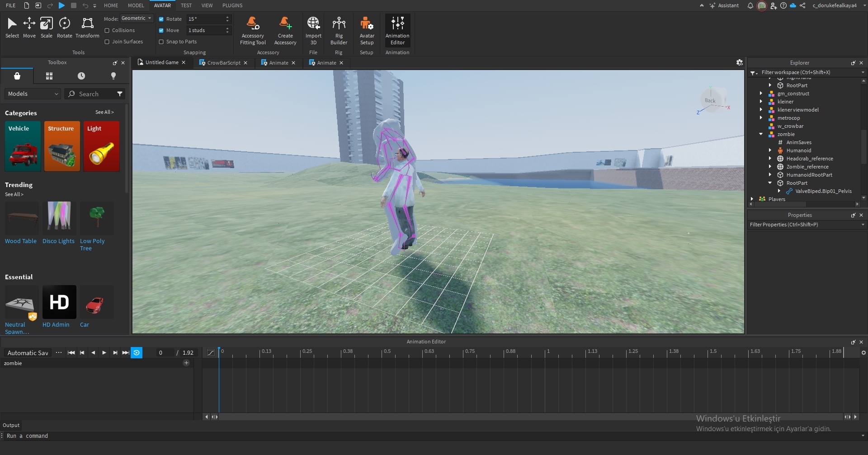The height and width of the screenshot is (455, 868).
Task: Open Import 3D
Action: 313,31
